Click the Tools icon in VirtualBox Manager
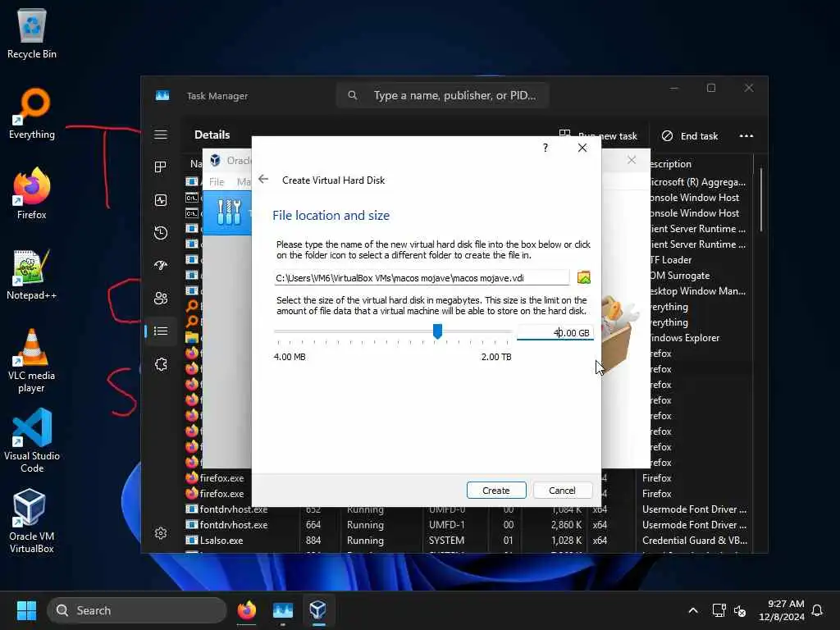This screenshot has width=840, height=630. coord(229,212)
